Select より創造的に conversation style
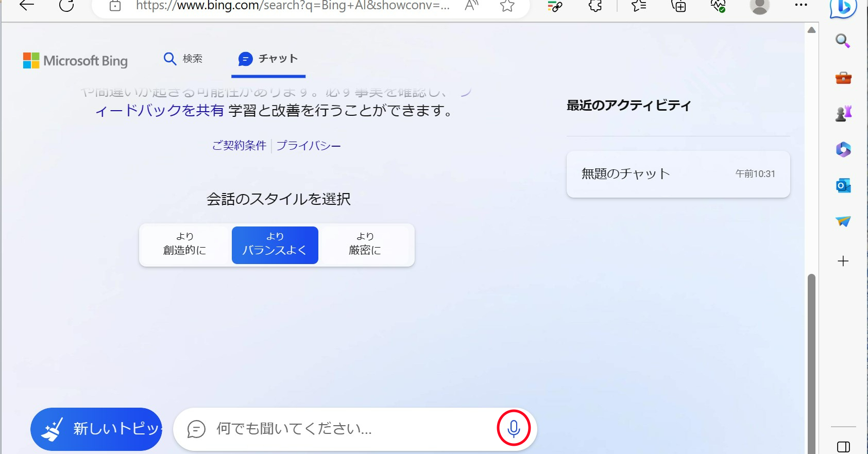 click(x=184, y=245)
